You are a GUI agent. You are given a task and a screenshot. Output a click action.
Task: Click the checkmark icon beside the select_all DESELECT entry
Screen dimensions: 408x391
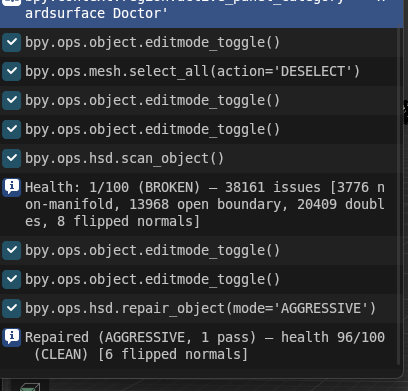(12, 72)
